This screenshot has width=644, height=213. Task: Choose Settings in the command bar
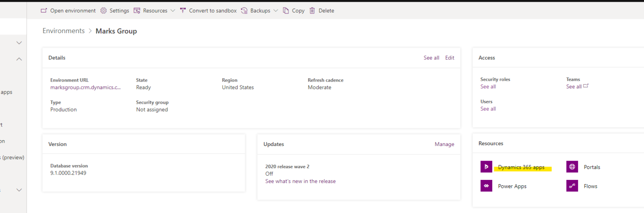[119, 10]
